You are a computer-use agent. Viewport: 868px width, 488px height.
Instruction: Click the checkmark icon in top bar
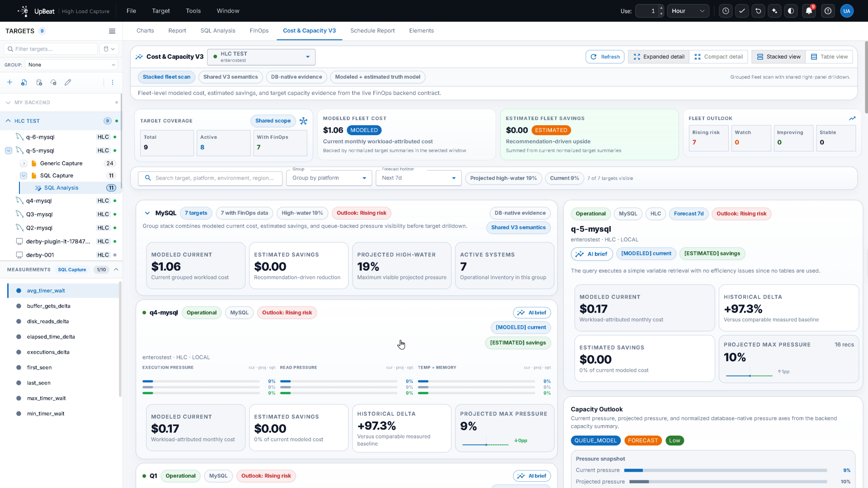742,11
